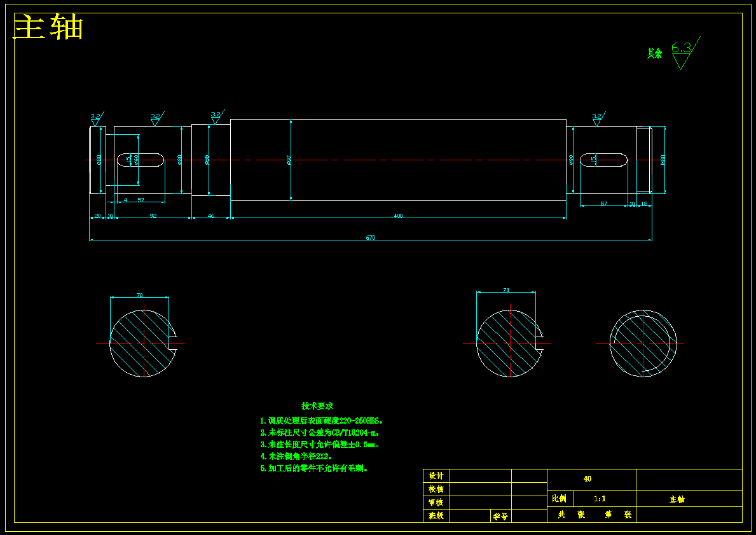The image size is (756, 535).
Task: Select the 70 dimension above leftmost section view
Action: [139, 295]
